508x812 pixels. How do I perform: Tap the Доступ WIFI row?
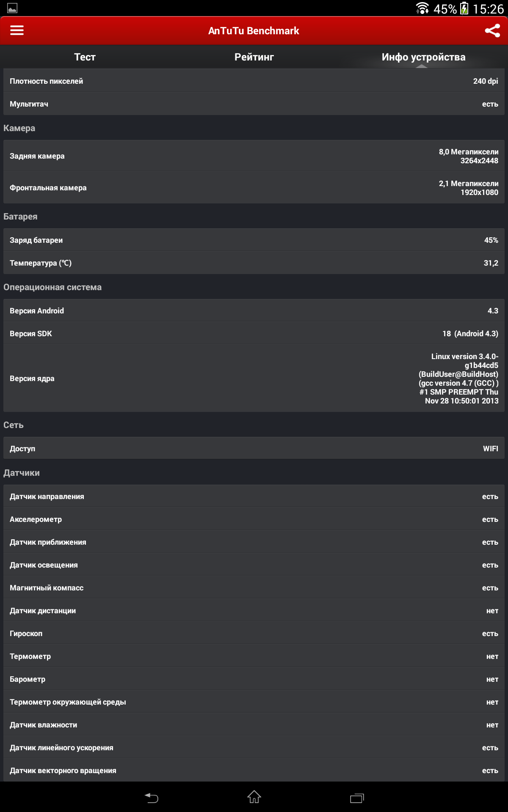tap(254, 449)
